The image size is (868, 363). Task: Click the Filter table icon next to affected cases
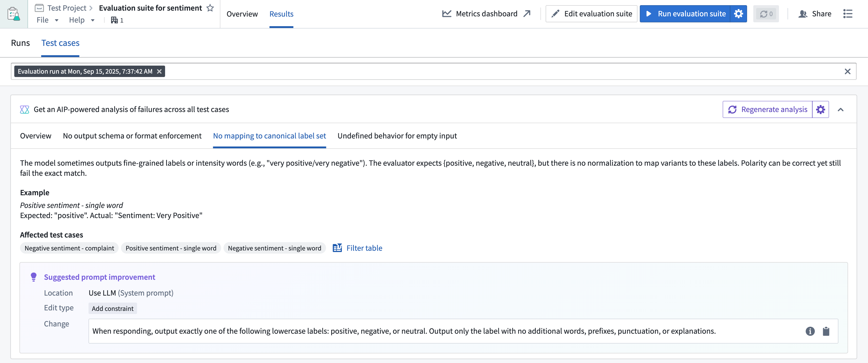(x=337, y=248)
